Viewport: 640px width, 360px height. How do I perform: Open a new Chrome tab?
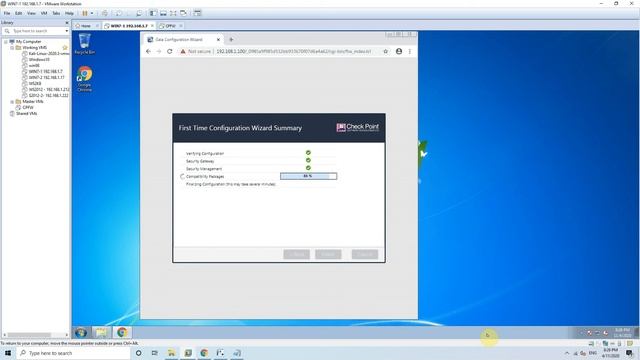click(231, 40)
